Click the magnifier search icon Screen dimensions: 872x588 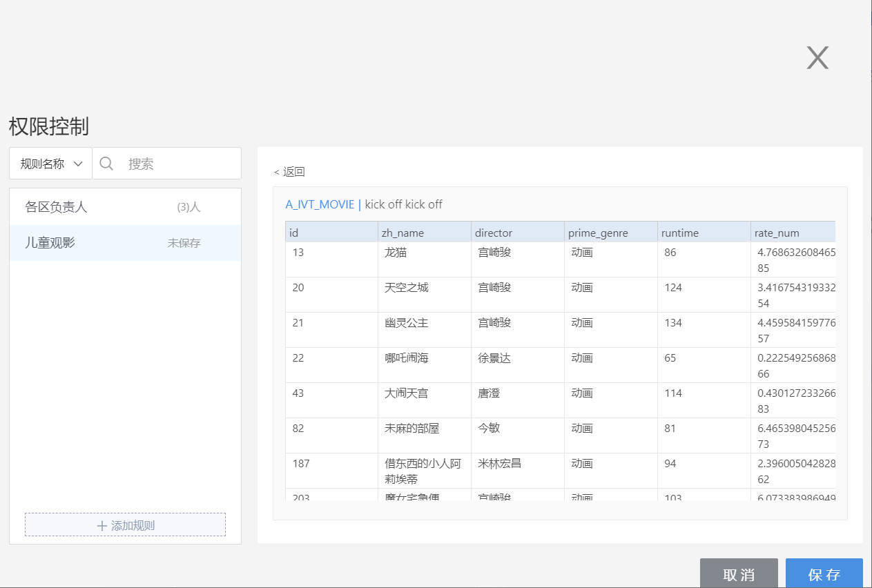pyautogui.click(x=106, y=164)
